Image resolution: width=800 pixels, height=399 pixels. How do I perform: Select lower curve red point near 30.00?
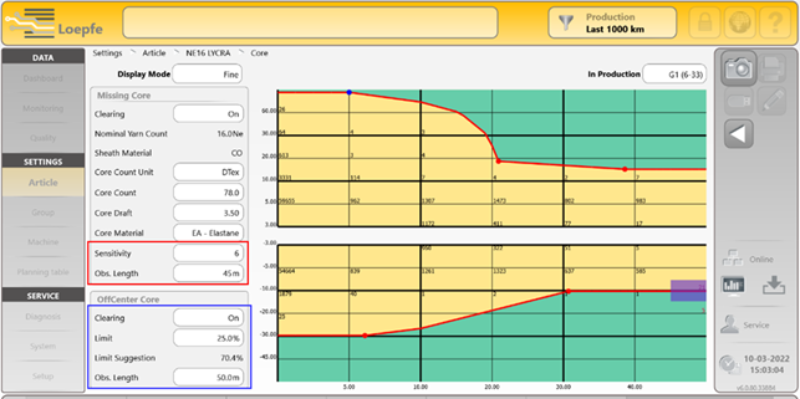point(568,291)
